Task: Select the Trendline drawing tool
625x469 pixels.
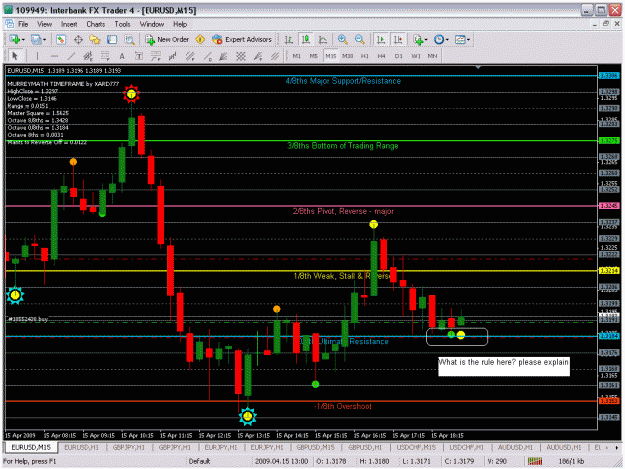Action: 71,56
